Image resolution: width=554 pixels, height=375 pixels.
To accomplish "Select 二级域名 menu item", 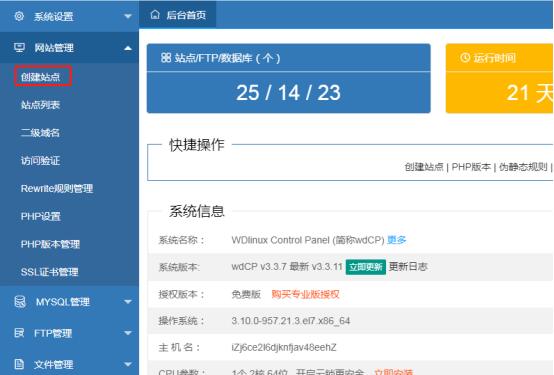I will [40, 133].
